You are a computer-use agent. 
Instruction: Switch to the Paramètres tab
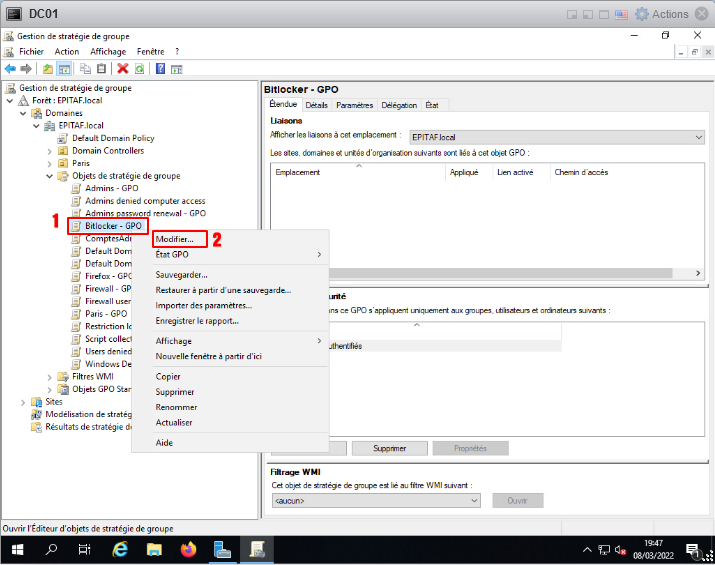(354, 105)
